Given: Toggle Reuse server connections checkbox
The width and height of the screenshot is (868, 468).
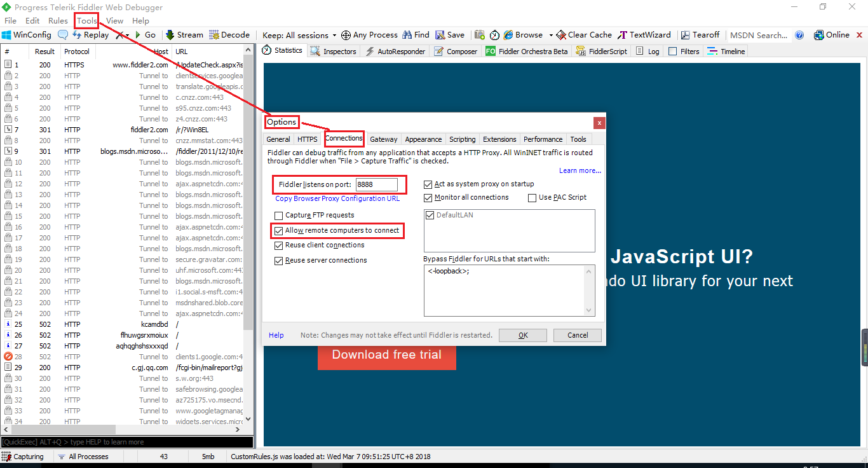Looking at the screenshot, I should (x=279, y=261).
